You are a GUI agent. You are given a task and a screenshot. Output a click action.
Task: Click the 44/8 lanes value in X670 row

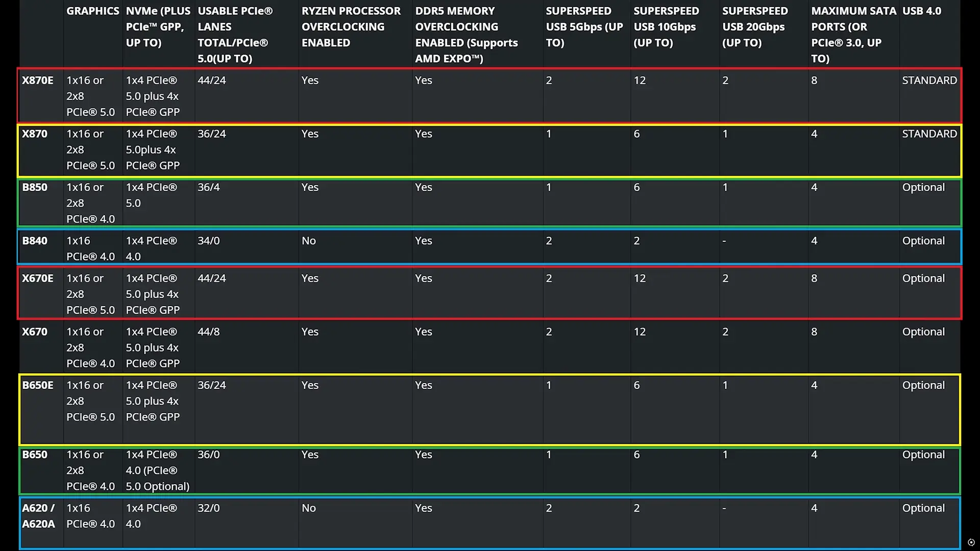click(209, 332)
